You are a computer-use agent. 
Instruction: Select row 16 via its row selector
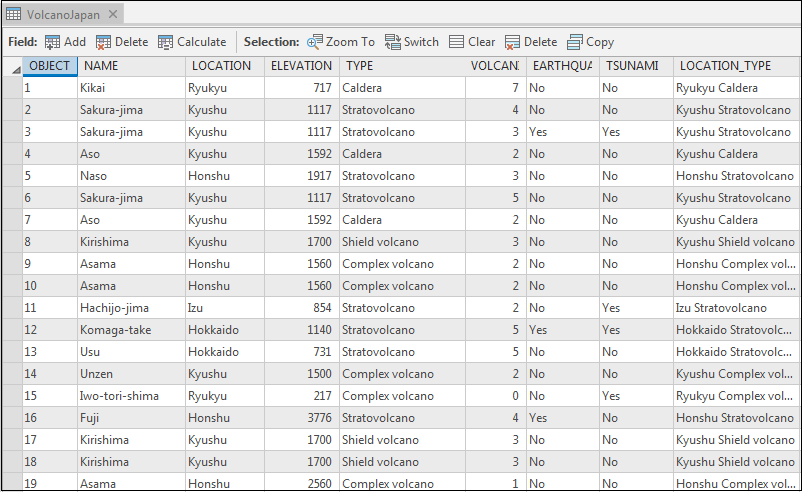click(12, 418)
